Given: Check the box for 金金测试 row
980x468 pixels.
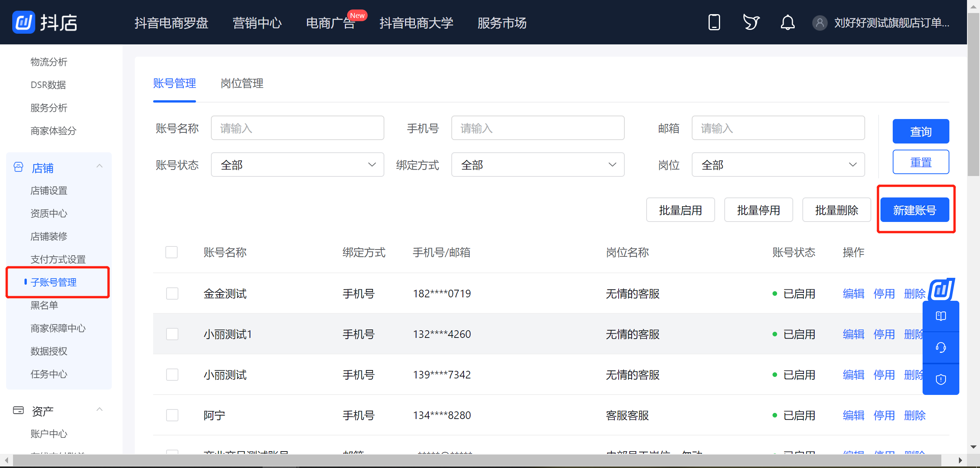Looking at the screenshot, I should pyautogui.click(x=172, y=294).
